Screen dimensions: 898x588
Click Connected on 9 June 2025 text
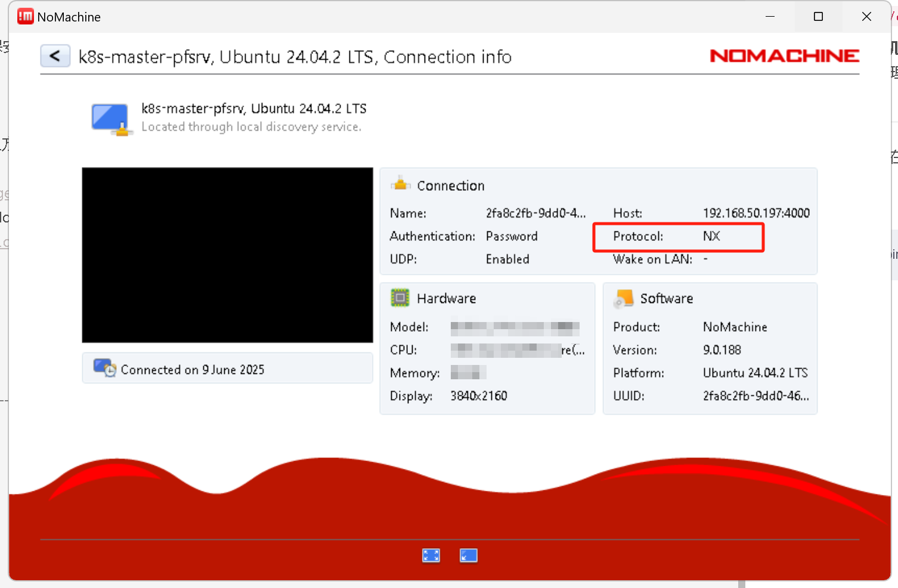click(193, 370)
